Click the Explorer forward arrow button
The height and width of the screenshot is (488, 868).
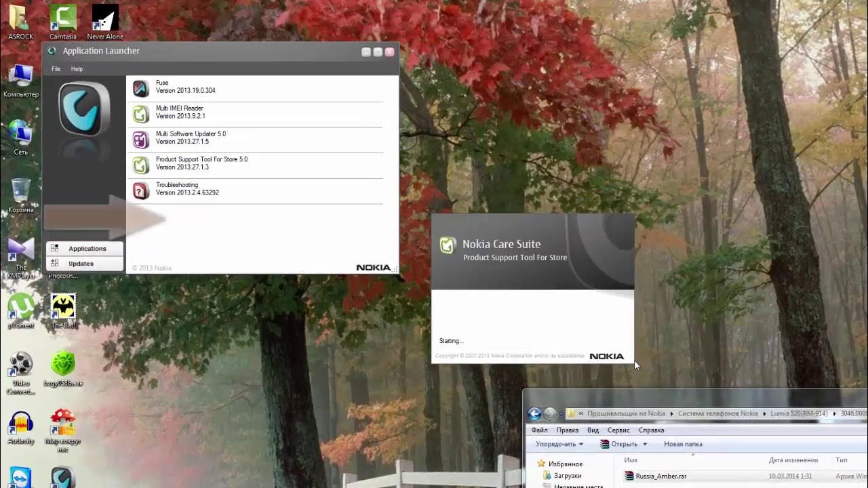(550, 413)
